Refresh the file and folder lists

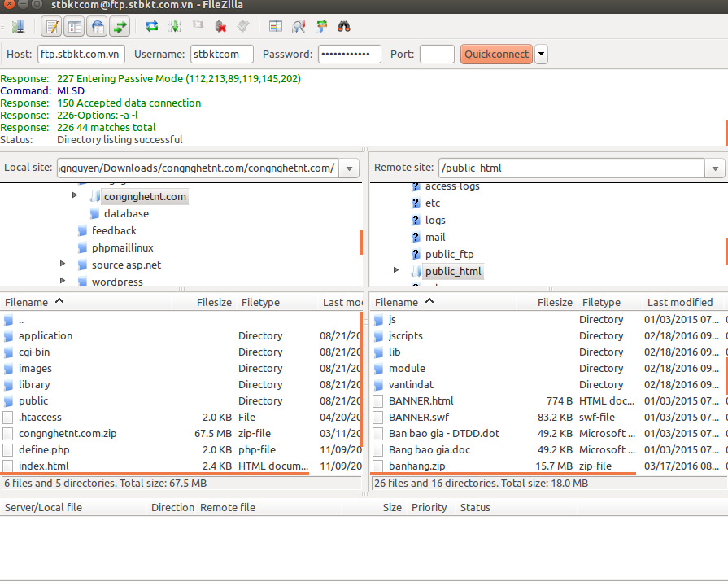(152, 26)
